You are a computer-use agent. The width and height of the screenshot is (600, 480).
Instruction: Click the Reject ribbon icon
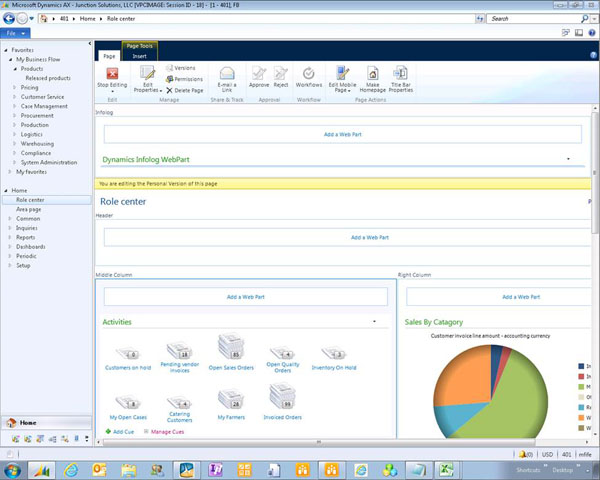pos(281,73)
